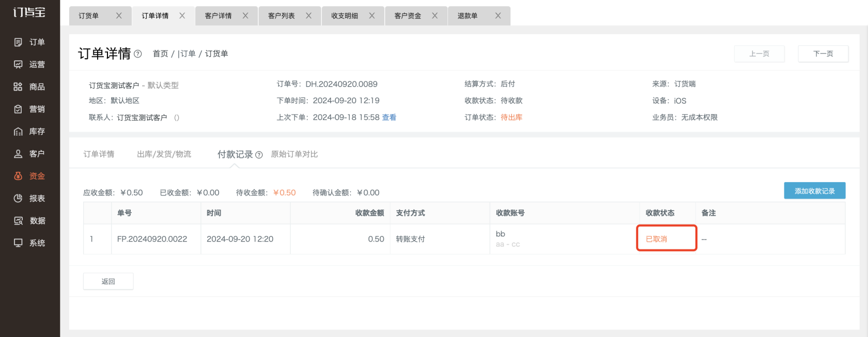Open the 报表 chart icon

(x=18, y=198)
